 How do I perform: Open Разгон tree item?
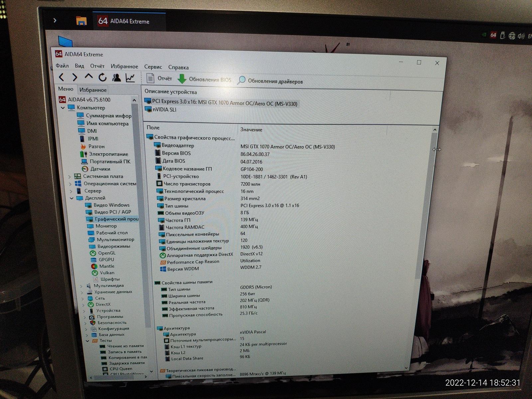point(92,146)
